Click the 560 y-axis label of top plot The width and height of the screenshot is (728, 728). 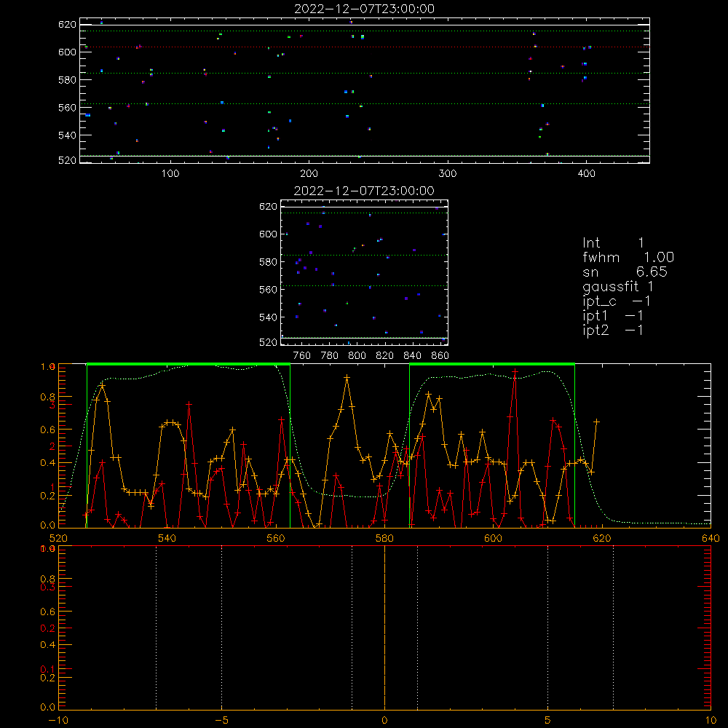pos(67,107)
